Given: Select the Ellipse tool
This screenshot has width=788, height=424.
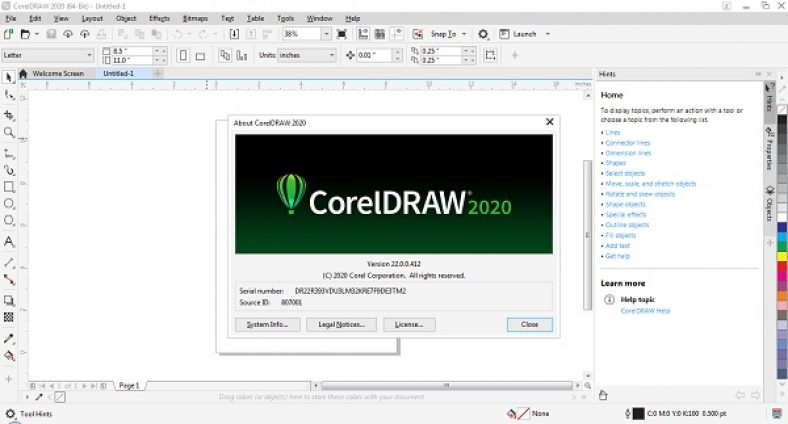Looking at the screenshot, I should pyautogui.click(x=9, y=203).
